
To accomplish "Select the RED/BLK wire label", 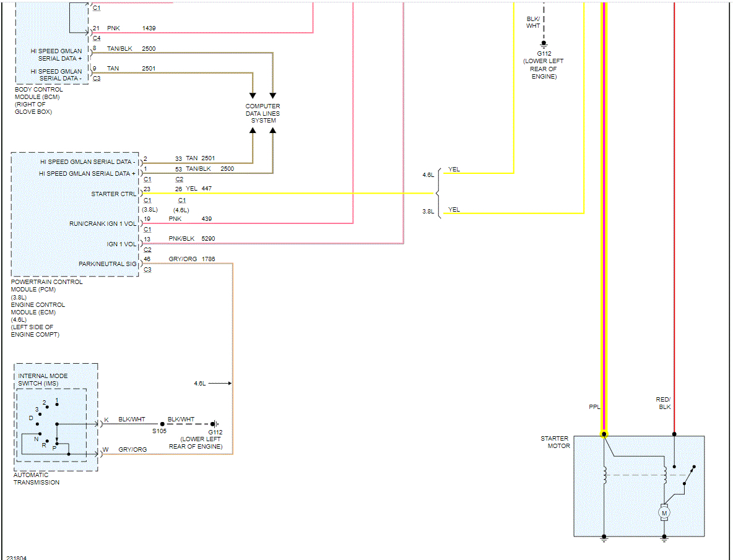I will [x=663, y=403].
